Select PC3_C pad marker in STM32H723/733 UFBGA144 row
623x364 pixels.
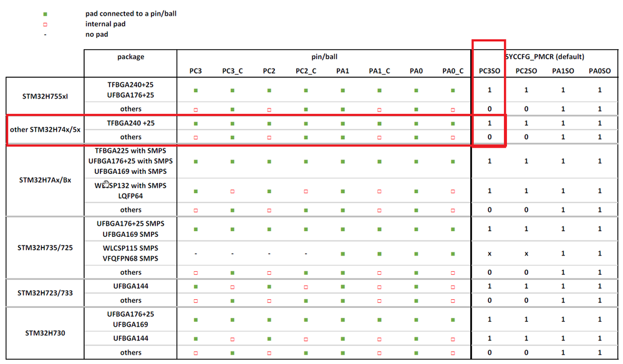click(233, 287)
